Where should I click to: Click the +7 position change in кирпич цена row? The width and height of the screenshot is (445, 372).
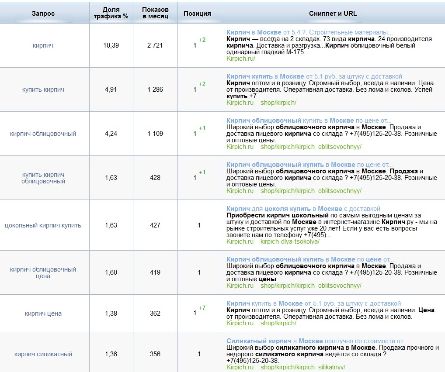(202, 308)
